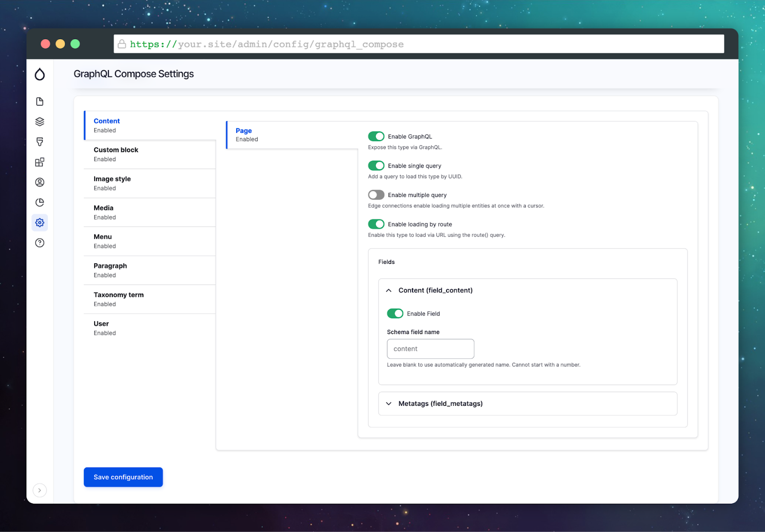765x532 pixels.
Task: Open the Extend modules icon in sidebar
Action: (40, 162)
